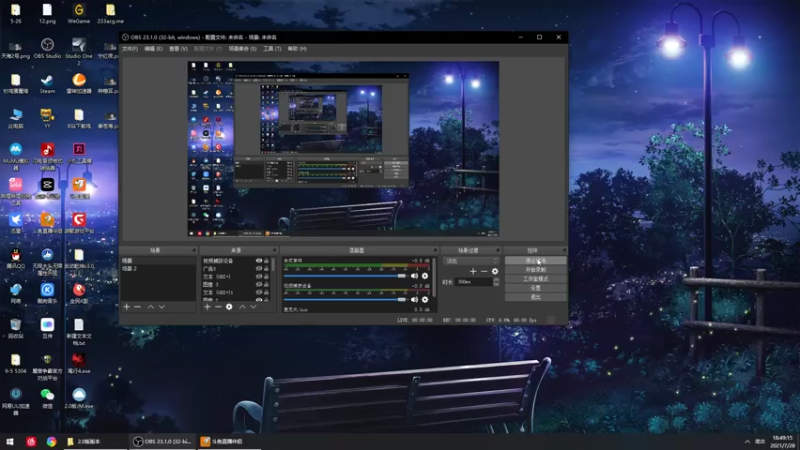Open the File (文件) menu

(130, 49)
